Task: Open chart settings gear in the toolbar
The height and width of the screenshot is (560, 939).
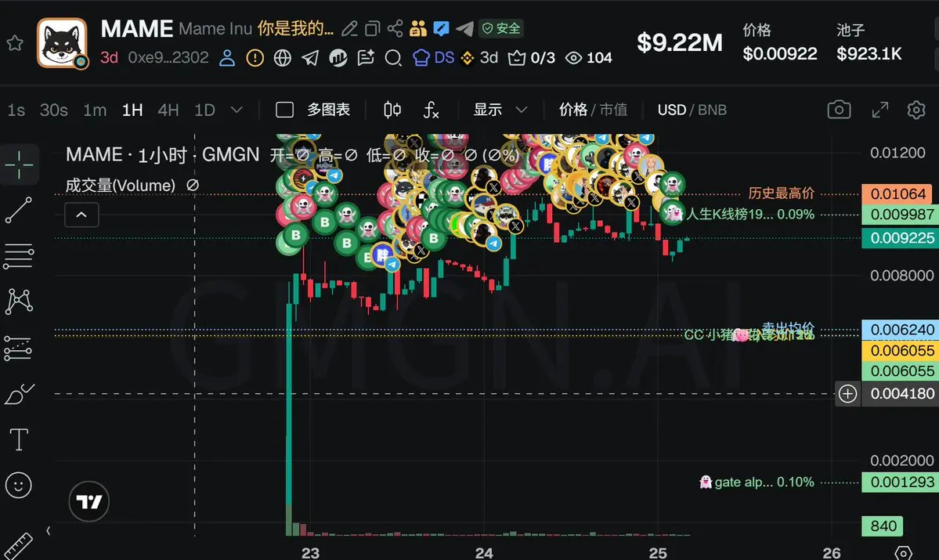Action: pyautogui.click(x=916, y=110)
